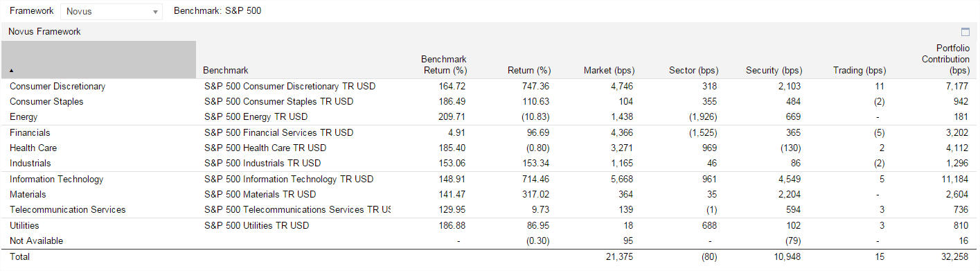Click the sort arrow in first column header

pos(12,71)
